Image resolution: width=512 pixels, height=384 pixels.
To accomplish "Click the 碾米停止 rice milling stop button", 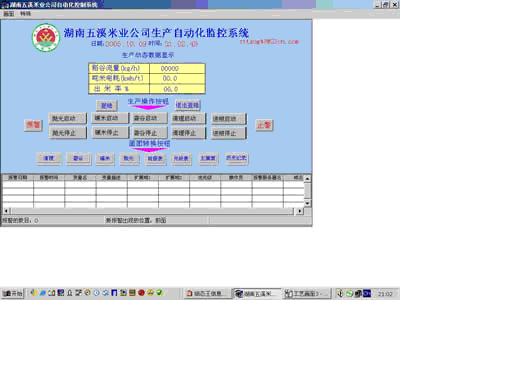I will coord(110,132).
